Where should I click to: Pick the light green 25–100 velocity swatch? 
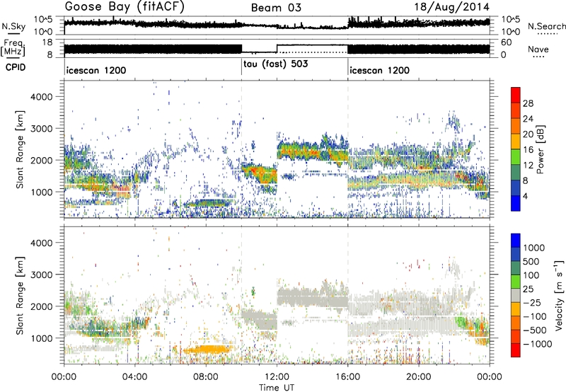click(516, 282)
